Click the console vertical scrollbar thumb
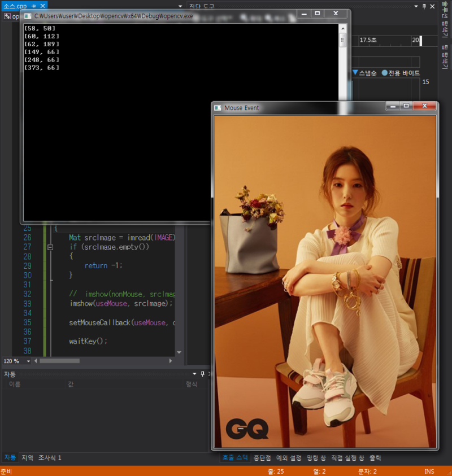This screenshot has width=452, height=476. (342, 40)
